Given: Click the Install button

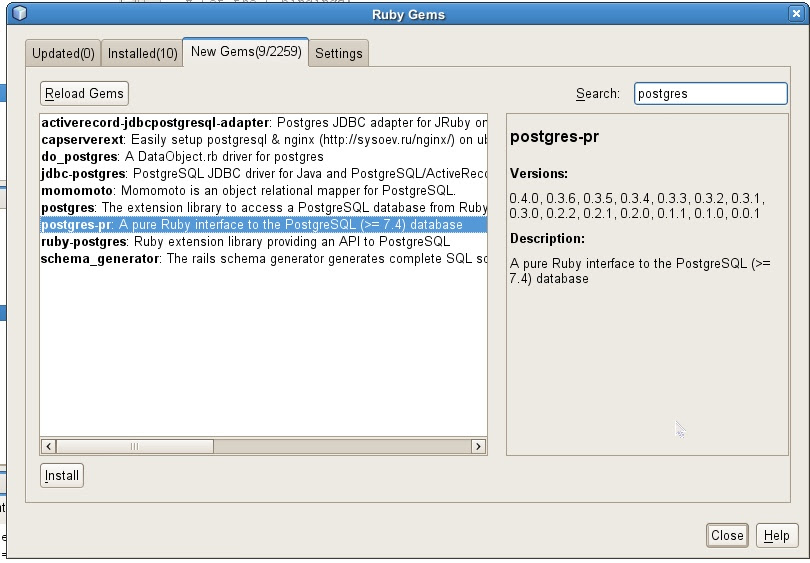Looking at the screenshot, I should [x=62, y=475].
